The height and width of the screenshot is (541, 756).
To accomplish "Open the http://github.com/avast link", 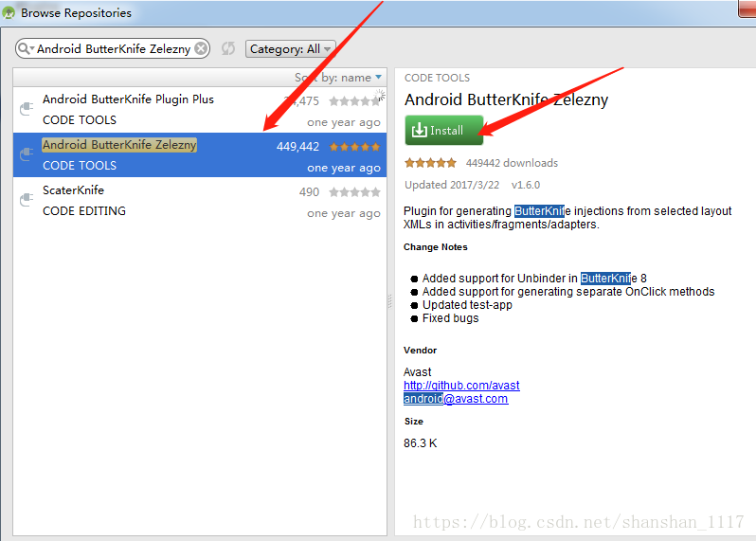I will click(x=461, y=386).
